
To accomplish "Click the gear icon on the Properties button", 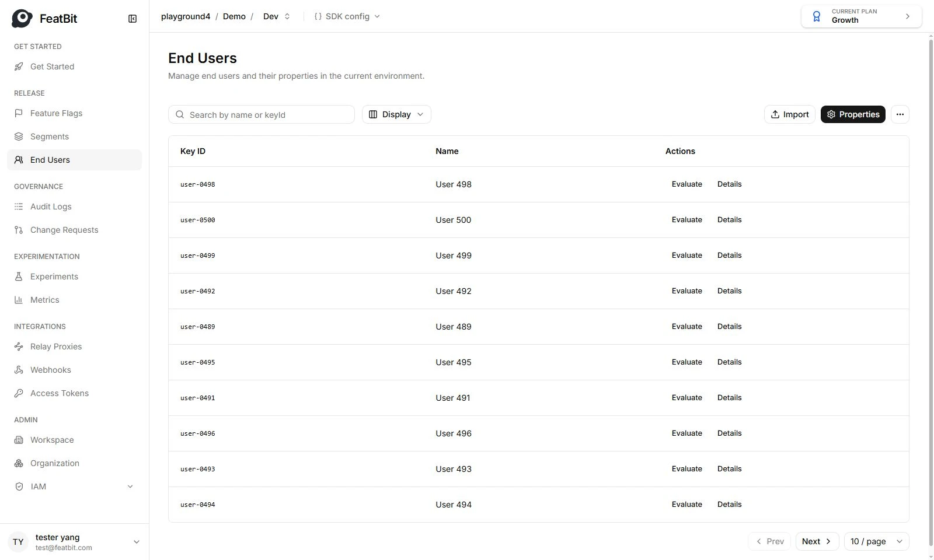I will click(831, 114).
